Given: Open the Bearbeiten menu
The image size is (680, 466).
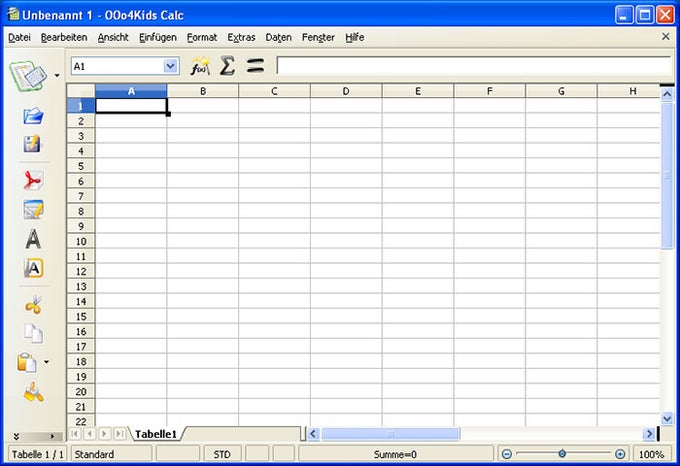Looking at the screenshot, I should [x=64, y=37].
